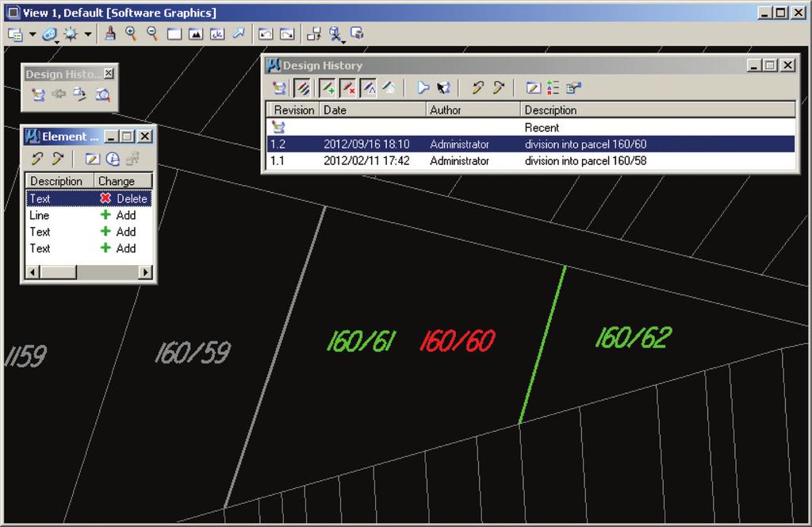812x527 pixels.
Task: Open dropdown arrow beside the brightness sun icon
Action: click(88, 35)
